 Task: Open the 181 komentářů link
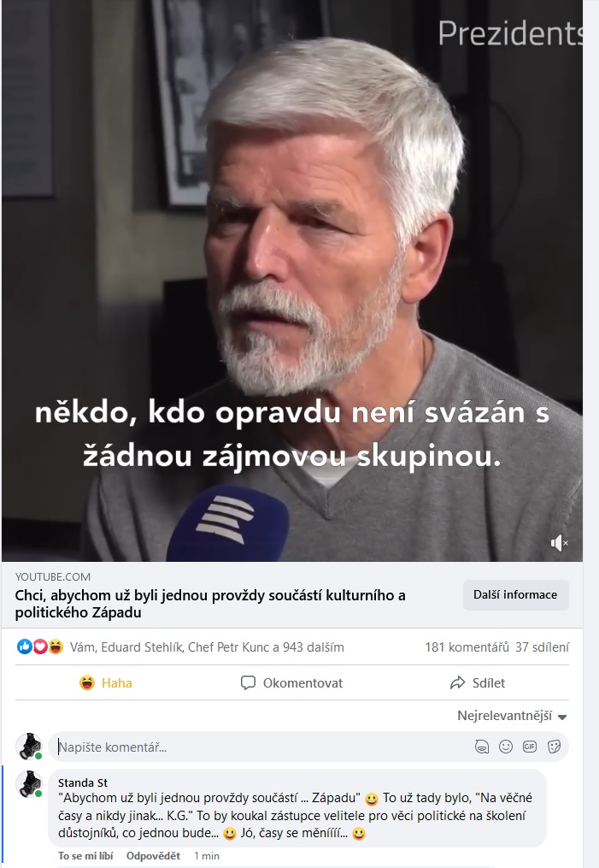tap(467, 647)
